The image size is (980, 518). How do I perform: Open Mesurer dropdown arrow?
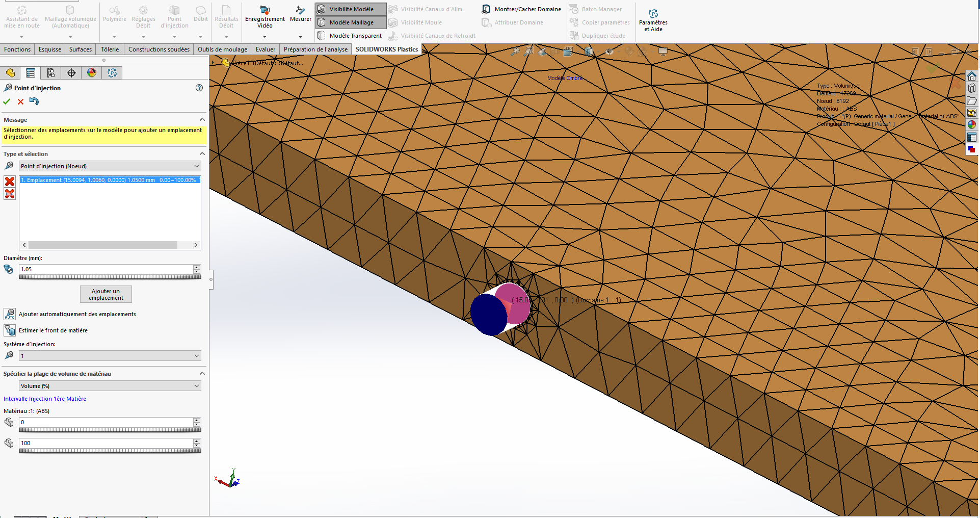(x=300, y=37)
